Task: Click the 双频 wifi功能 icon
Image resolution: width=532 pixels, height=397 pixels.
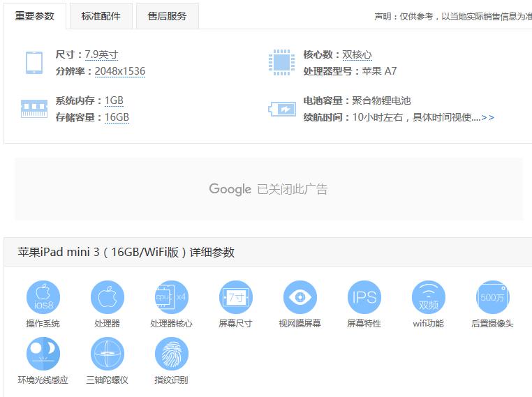Action: point(428,297)
